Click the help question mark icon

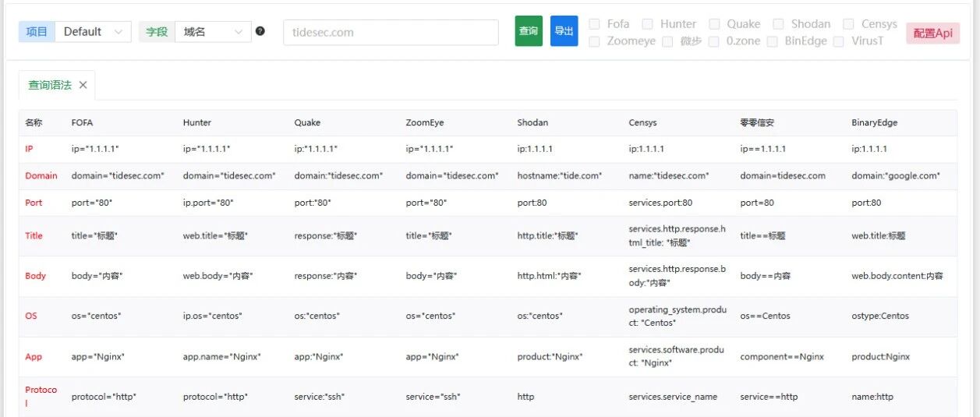(260, 31)
